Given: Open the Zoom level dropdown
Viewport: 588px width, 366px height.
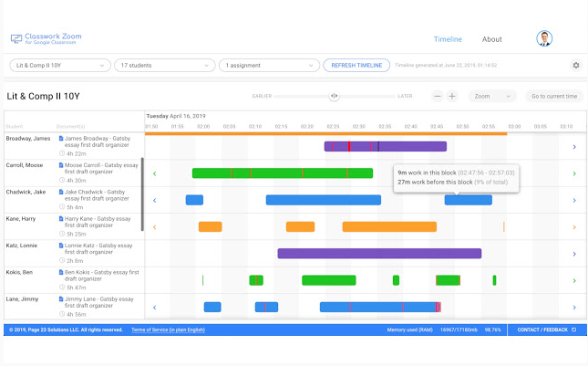Looking at the screenshot, I should click(492, 96).
